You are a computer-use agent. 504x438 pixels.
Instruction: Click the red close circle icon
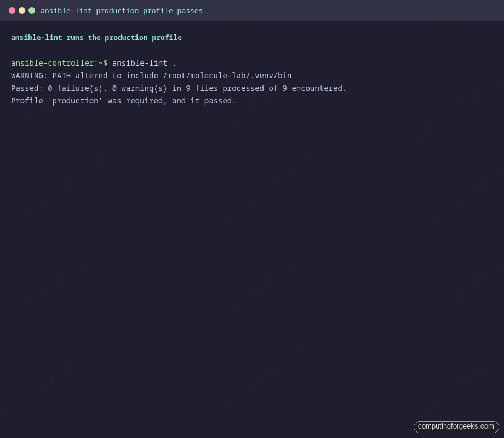12,10
